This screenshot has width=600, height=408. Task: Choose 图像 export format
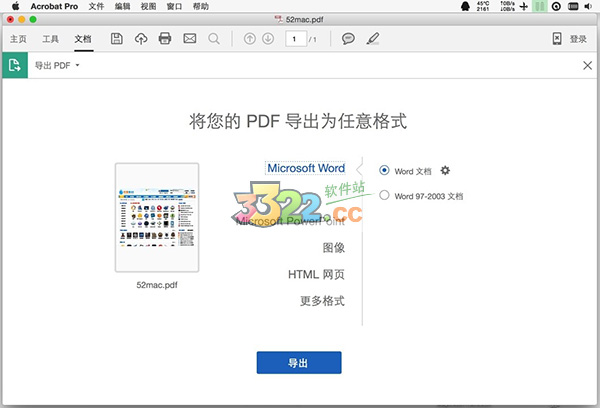pyautogui.click(x=334, y=248)
